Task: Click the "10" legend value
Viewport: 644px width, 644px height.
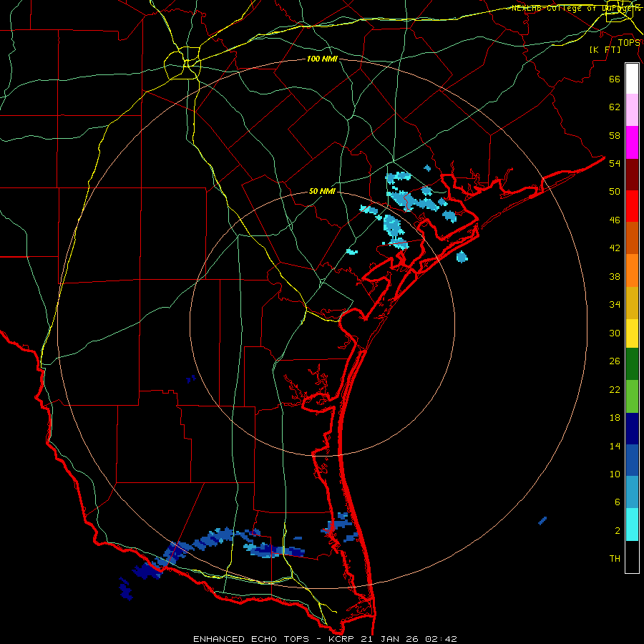Action: pos(615,474)
